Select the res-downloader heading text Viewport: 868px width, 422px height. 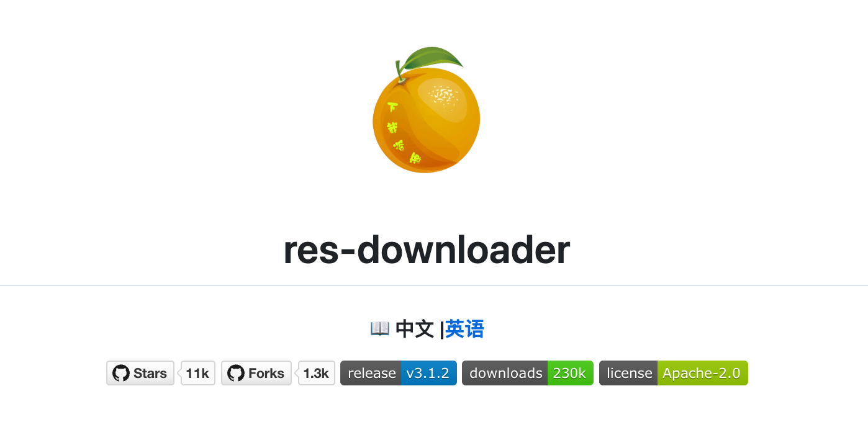pos(427,250)
